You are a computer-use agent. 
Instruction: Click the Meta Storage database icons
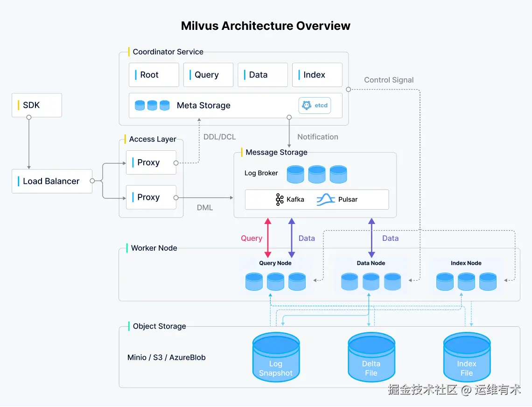tap(152, 105)
